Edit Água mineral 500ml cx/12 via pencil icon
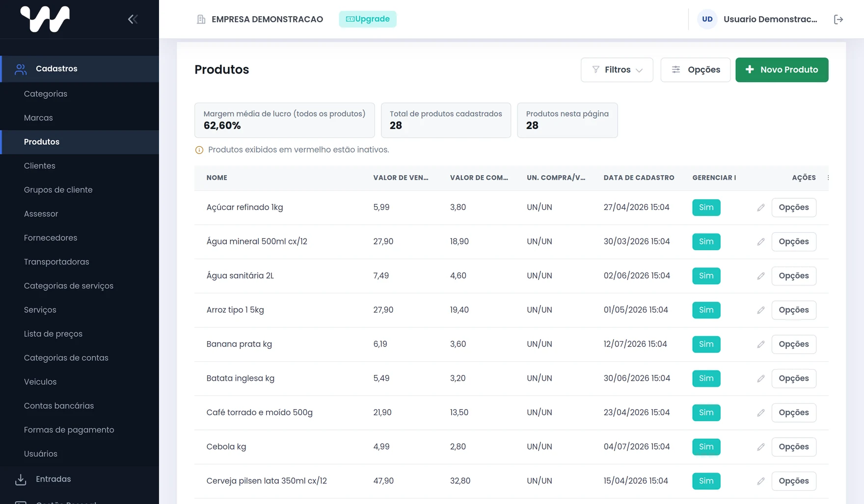This screenshot has height=504, width=864. 761,242
